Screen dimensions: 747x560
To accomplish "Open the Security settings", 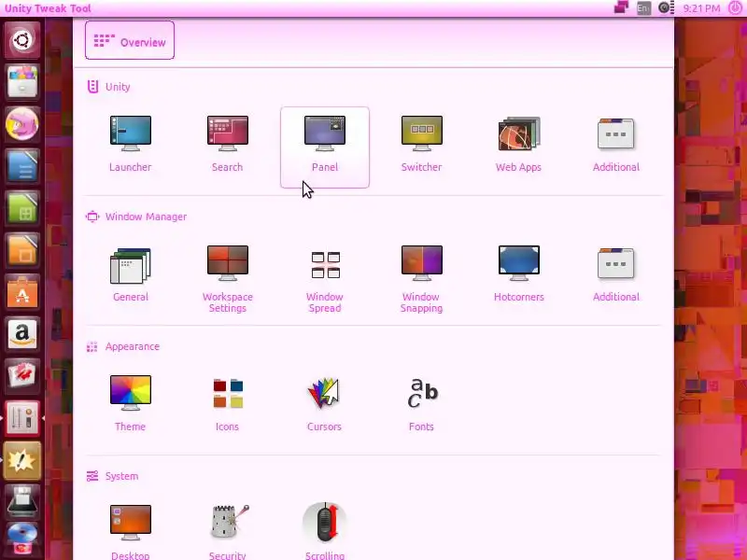I will 227,532.
